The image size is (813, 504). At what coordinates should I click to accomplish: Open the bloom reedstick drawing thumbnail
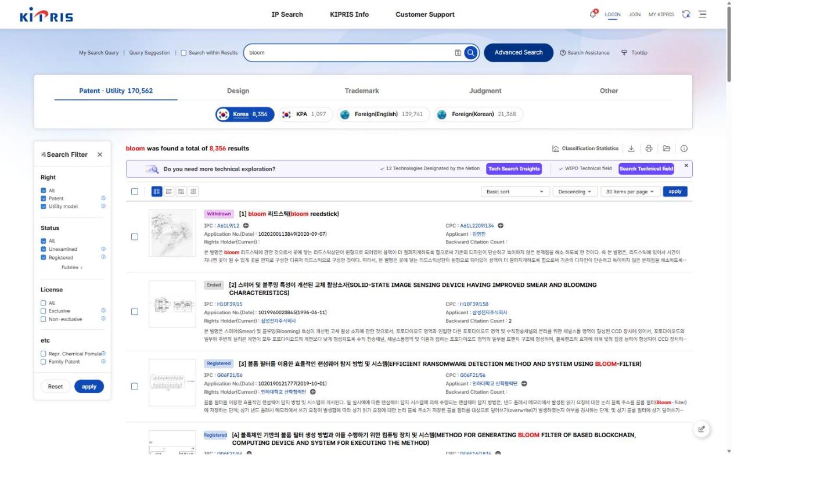(x=172, y=233)
